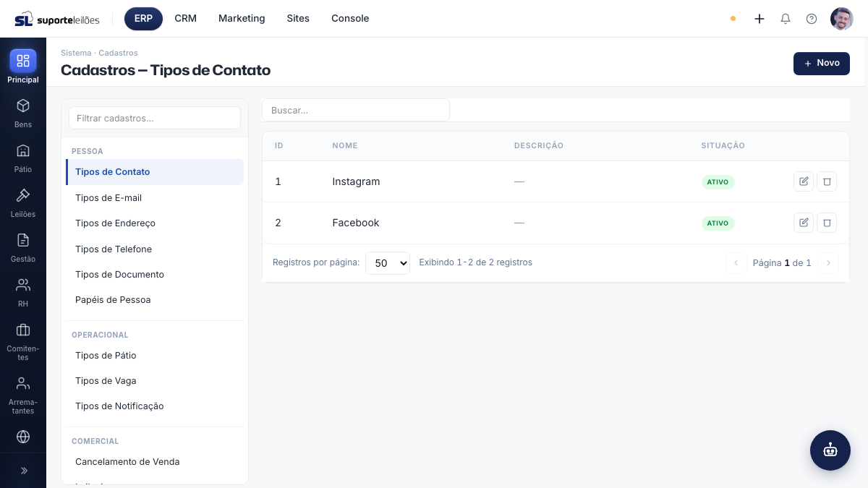Click the Novo button
Image resolution: width=868 pixels, height=488 pixels.
pyautogui.click(x=822, y=64)
